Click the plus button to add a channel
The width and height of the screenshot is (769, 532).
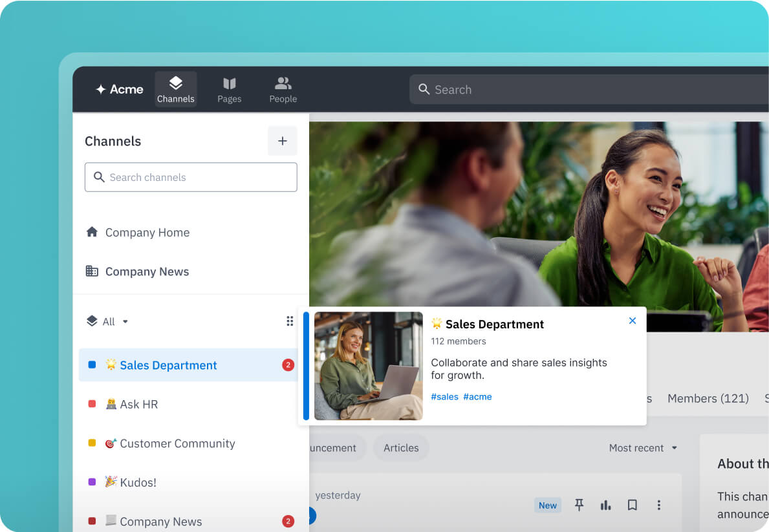coord(283,141)
